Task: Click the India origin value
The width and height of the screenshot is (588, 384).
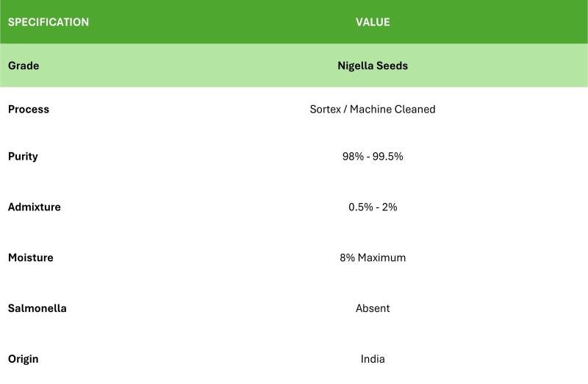Action: click(x=373, y=359)
